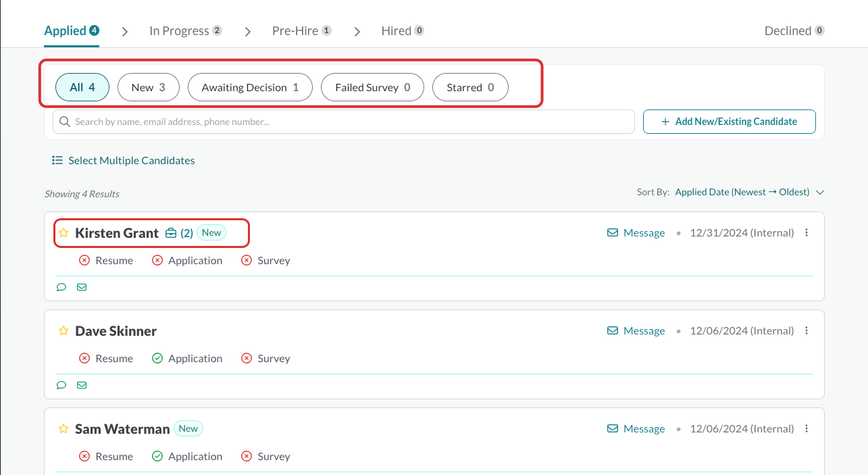Star candidate Dave Skinner
This screenshot has width=868, height=475.
63,331
